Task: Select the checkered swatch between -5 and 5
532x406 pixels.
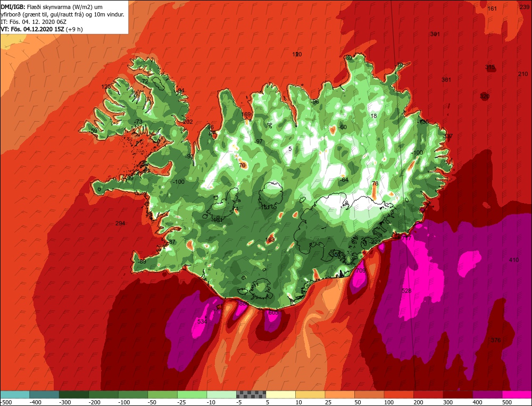Action: 251,394
